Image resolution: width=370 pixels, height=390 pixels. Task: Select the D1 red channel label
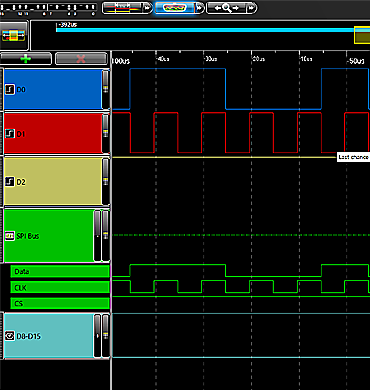click(52, 134)
